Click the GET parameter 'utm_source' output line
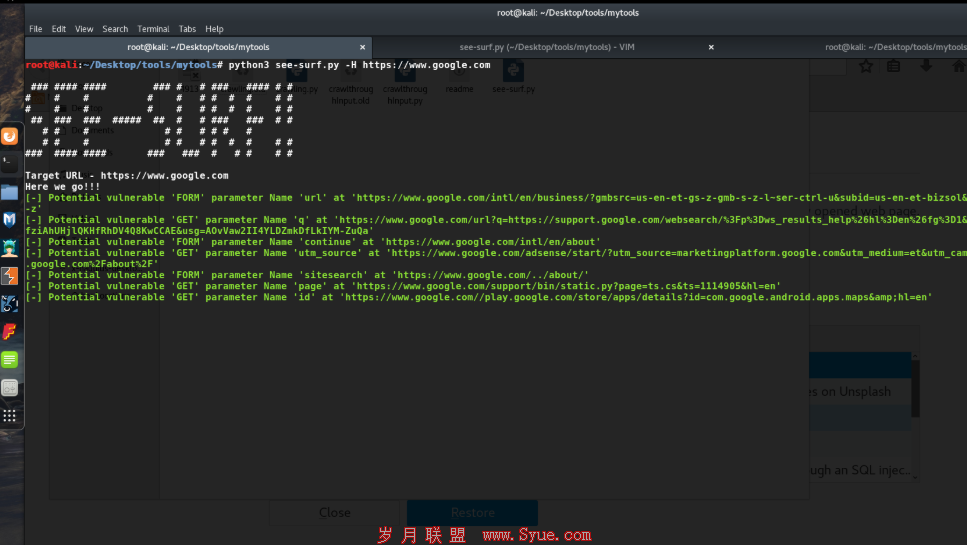Screen dimensions: 967x545 (496, 258)
